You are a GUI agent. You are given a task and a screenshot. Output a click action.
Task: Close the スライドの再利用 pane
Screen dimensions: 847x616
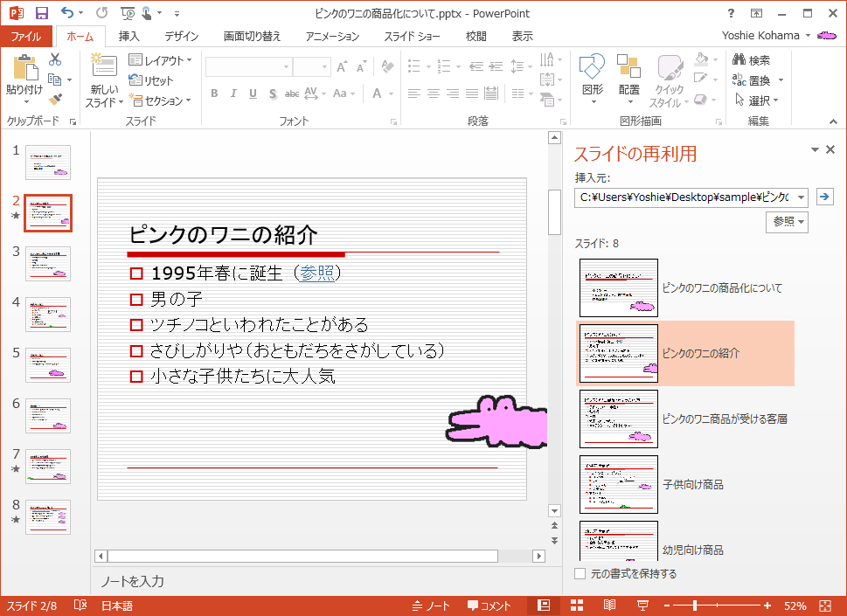830,149
